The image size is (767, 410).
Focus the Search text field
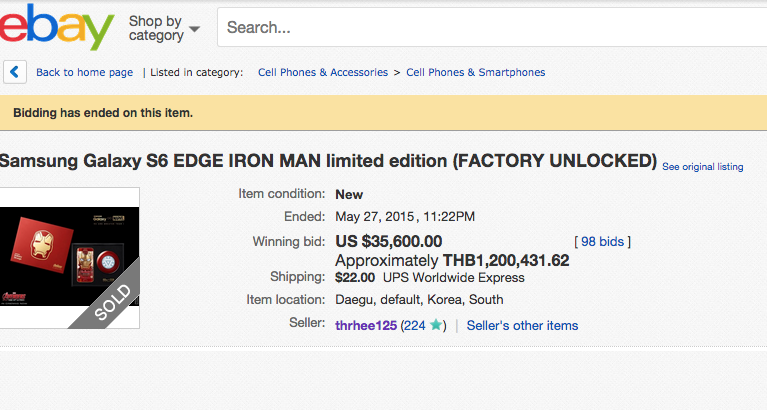pos(490,27)
